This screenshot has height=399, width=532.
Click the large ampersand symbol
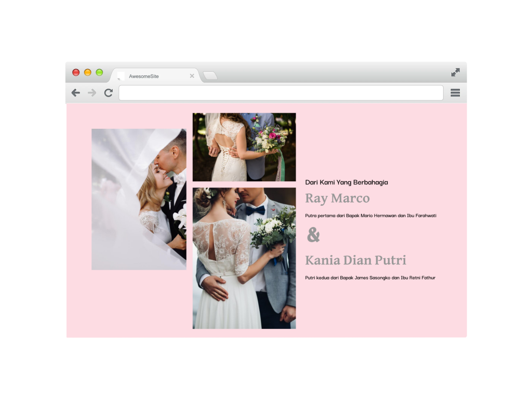[x=313, y=234]
